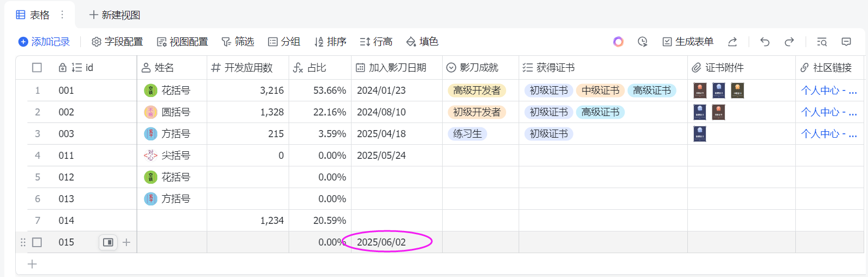Toggle the select-all checkbox in header

coord(37,68)
